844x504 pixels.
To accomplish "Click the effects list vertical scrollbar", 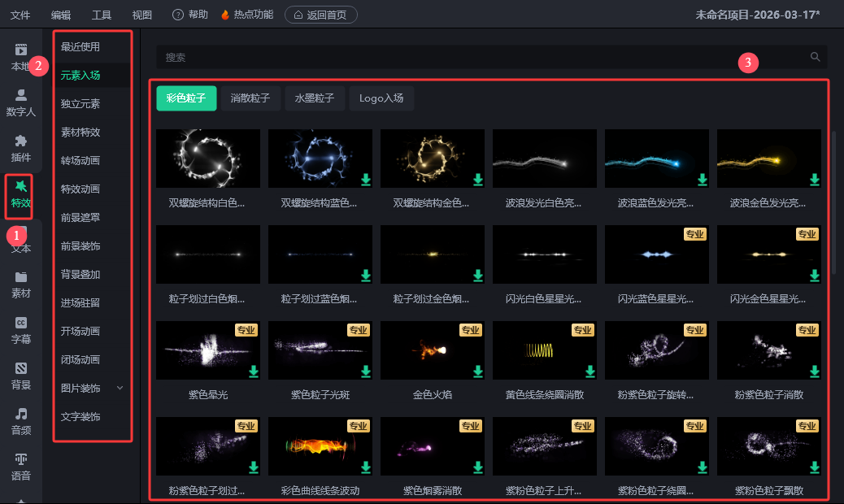I will [x=833, y=203].
